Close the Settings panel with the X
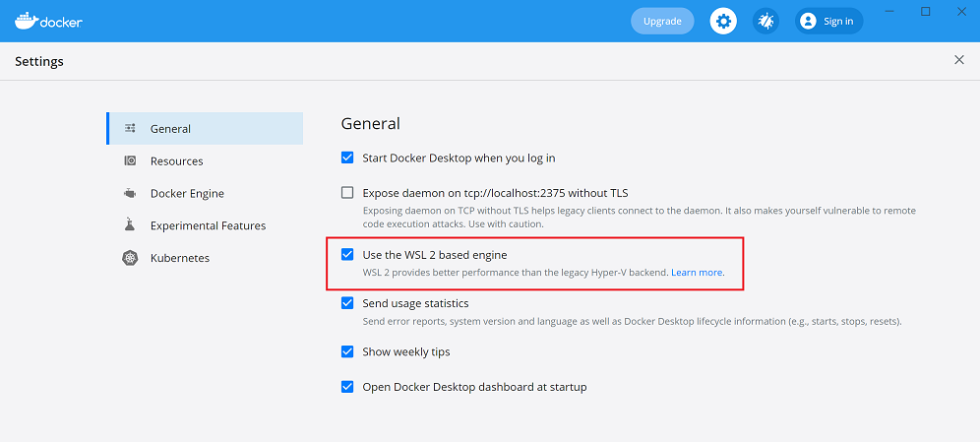 pos(958,60)
